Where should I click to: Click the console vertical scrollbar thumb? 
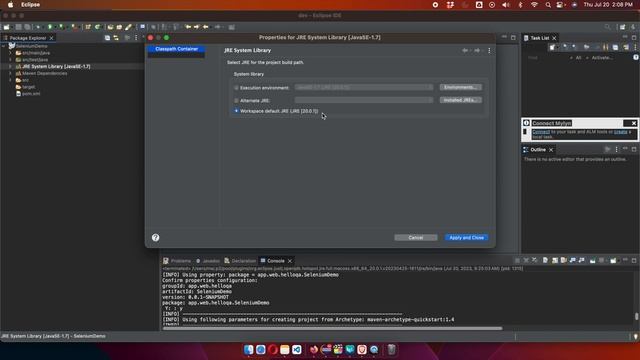pos(636,317)
